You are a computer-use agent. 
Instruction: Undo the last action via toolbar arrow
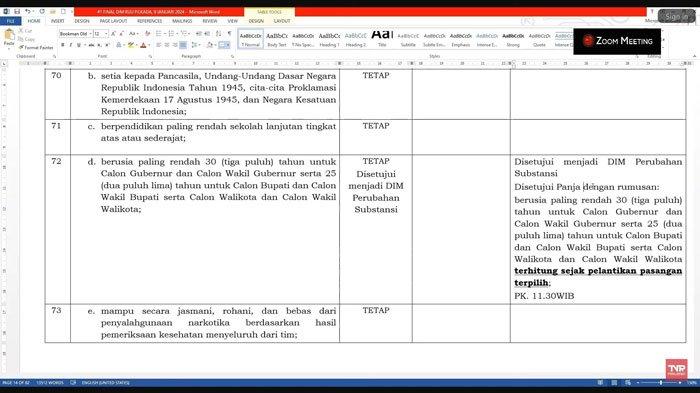[27, 11]
